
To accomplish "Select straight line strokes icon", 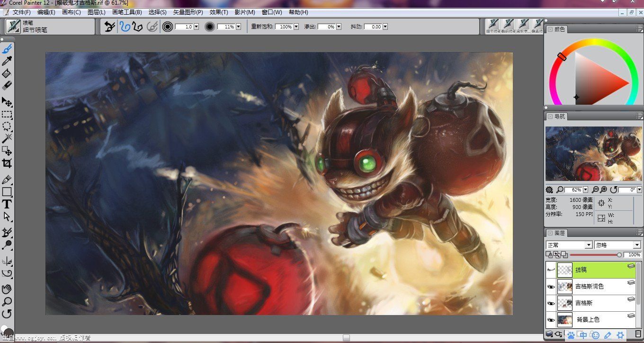I will point(138,27).
